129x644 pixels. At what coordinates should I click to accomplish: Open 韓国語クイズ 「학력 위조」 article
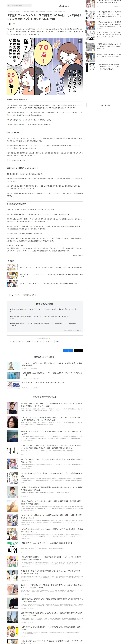47,543
